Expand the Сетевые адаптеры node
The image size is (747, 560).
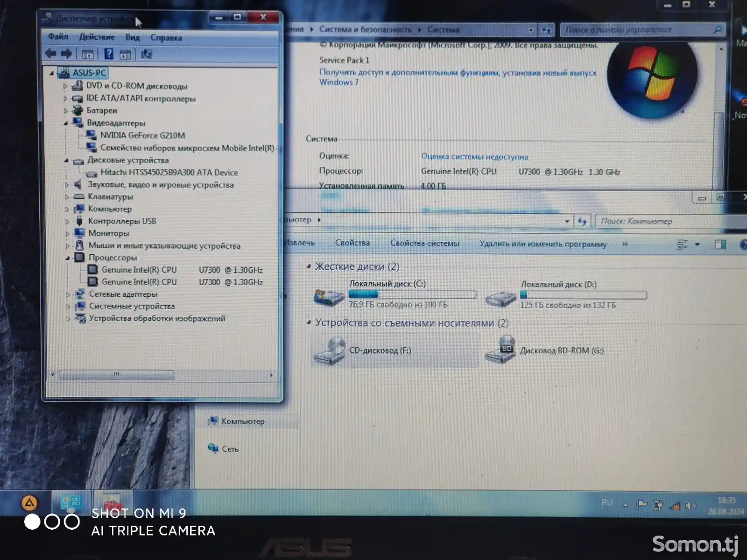[x=68, y=294]
